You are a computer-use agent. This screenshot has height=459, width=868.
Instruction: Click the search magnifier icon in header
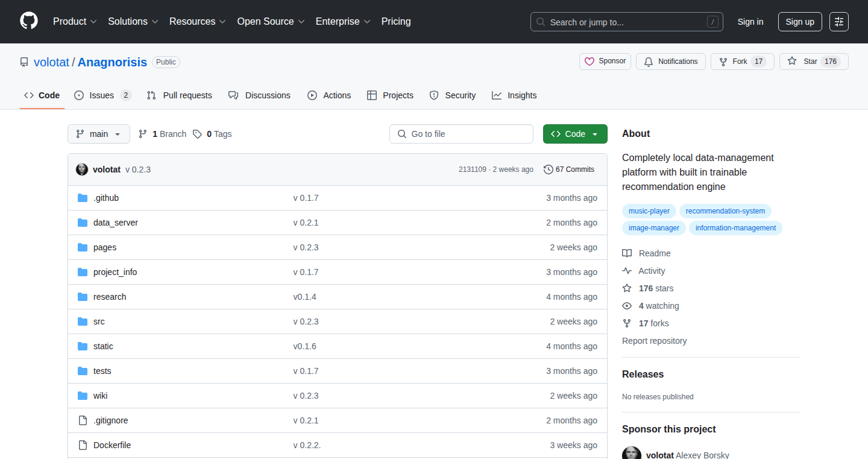[541, 22]
